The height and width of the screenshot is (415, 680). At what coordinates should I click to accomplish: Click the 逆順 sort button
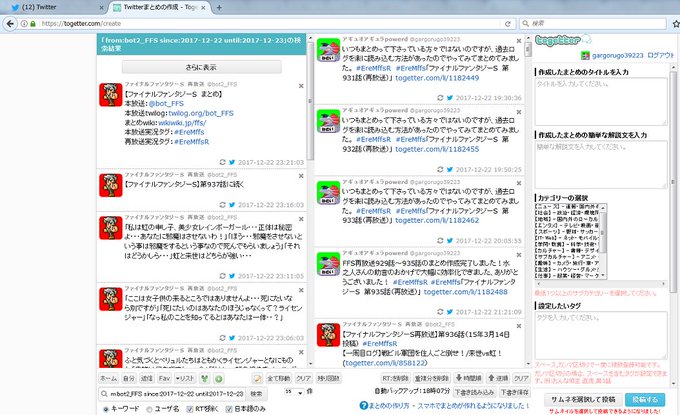[x=497, y=379]
